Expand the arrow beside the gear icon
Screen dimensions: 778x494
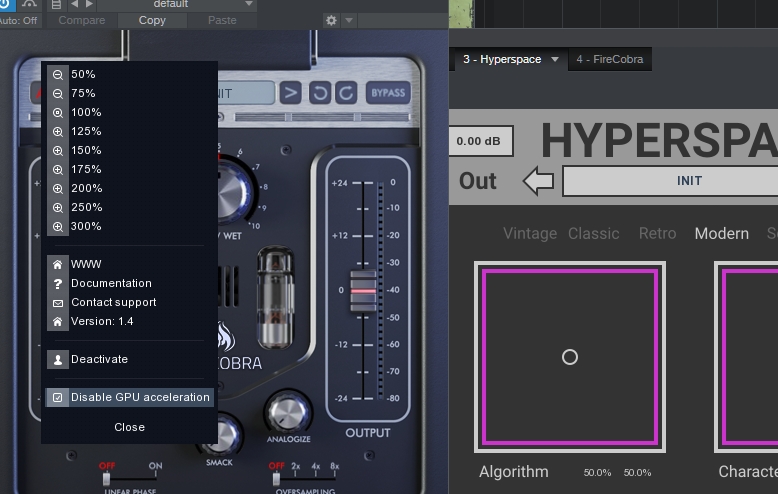tap(349, 20)
